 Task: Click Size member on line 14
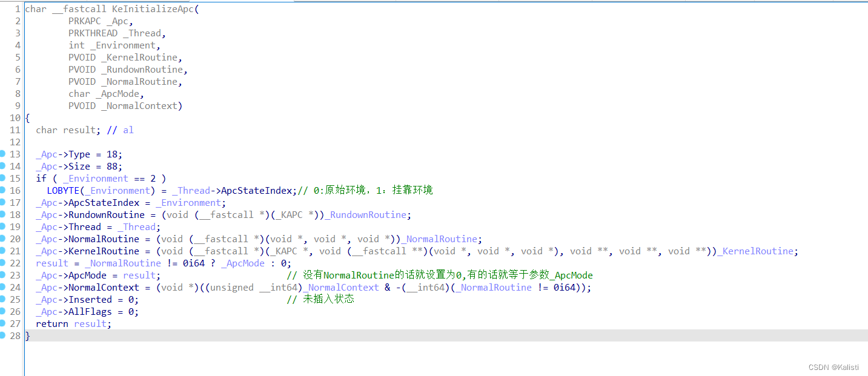(79, 167)
